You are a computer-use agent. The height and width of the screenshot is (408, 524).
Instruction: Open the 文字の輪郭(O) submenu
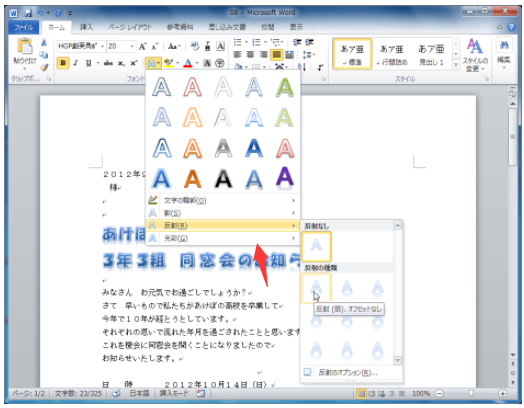click(223, 200)
